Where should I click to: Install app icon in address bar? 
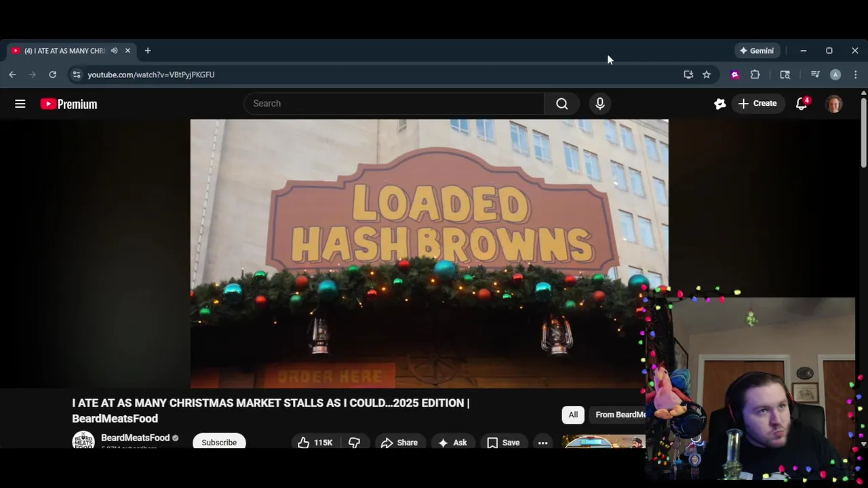coord(688,75)
